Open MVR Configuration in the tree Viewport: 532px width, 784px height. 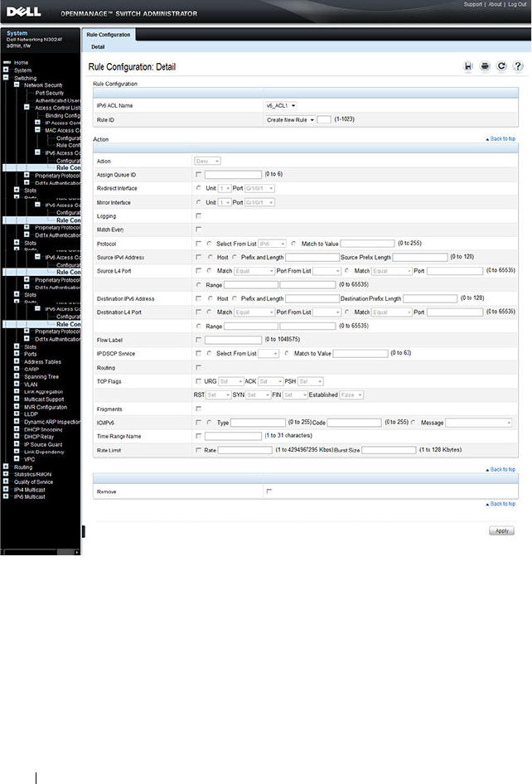click(x=46, y=407)
